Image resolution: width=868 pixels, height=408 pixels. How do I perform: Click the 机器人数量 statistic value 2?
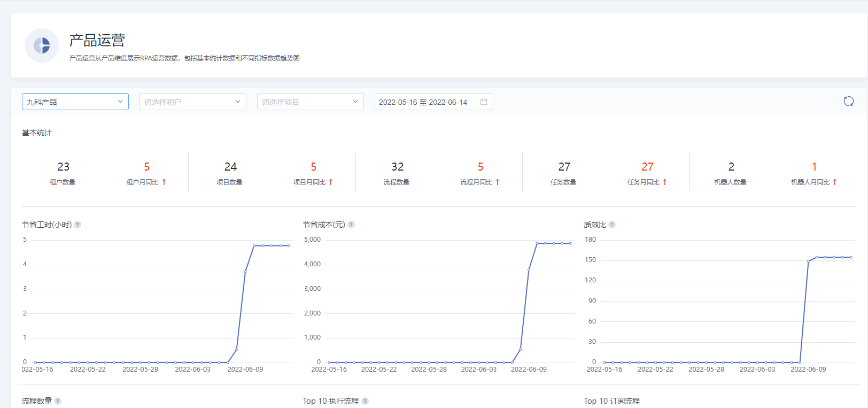(731, 167)
